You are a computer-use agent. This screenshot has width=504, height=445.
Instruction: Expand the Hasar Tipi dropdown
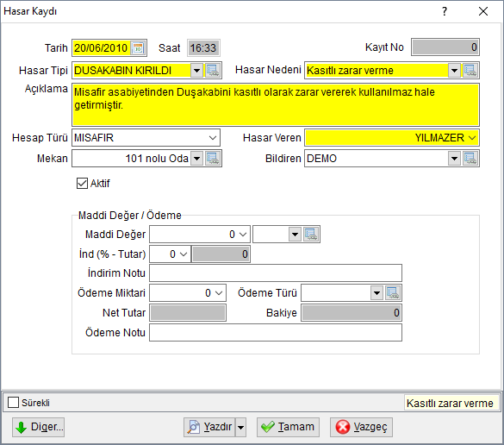click(x=196, y=70)
